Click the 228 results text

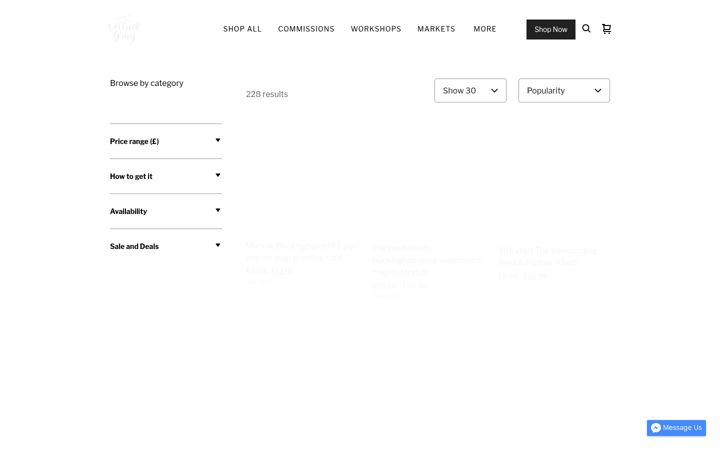pyautogui.click(x=267, y=94)
